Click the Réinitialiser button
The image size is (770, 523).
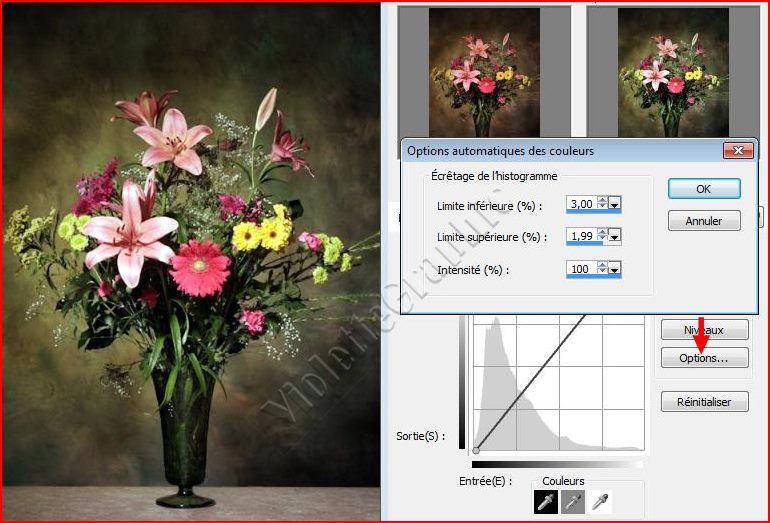click(704, 402)
